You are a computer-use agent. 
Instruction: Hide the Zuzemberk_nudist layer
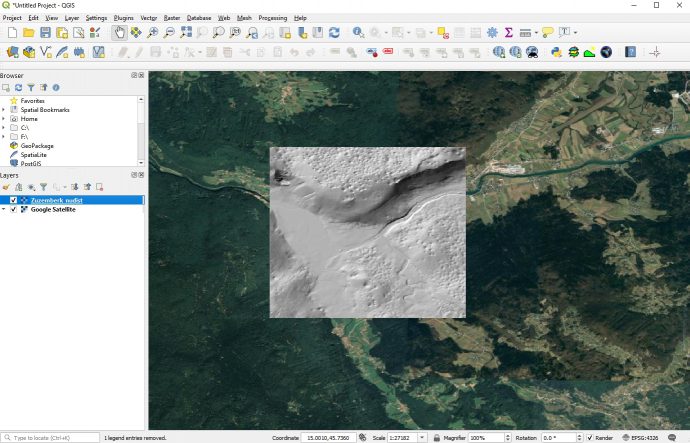[13, 200]
